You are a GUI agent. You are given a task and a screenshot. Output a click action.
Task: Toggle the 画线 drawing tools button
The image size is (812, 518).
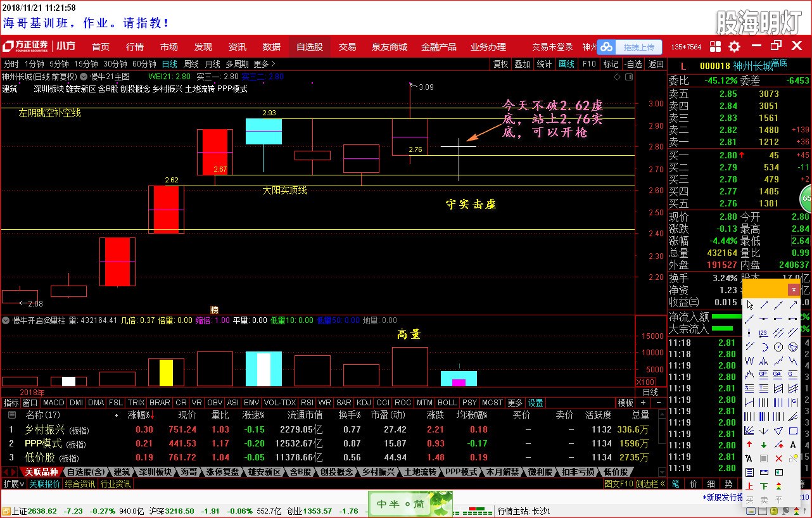[566, 64]
